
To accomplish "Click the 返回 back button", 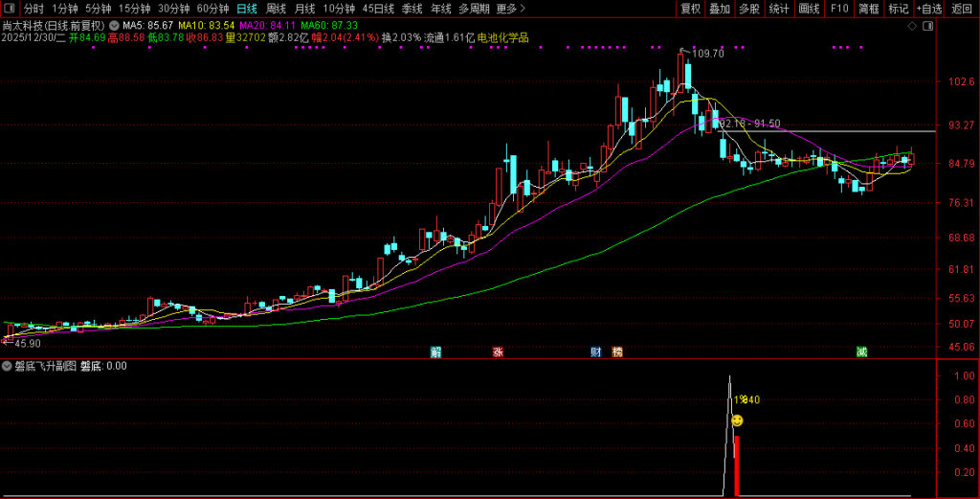I will pos(962,9).
